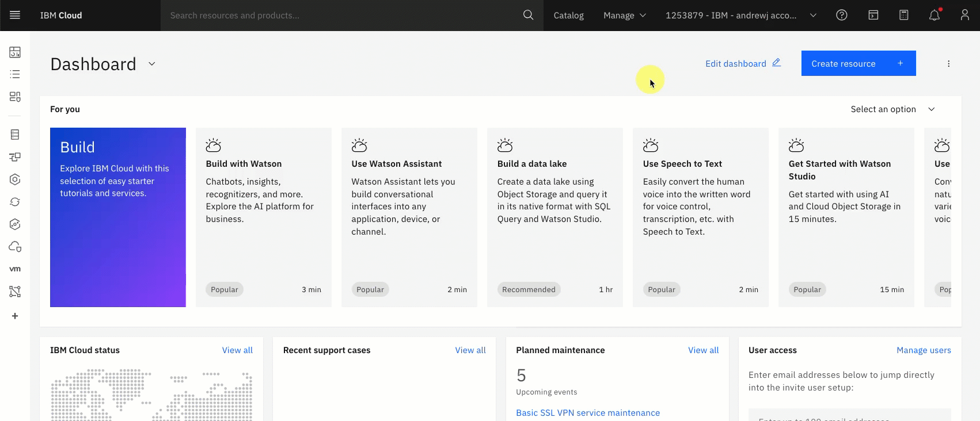Click the 5 upcoming events count

(x=521, y=376)
